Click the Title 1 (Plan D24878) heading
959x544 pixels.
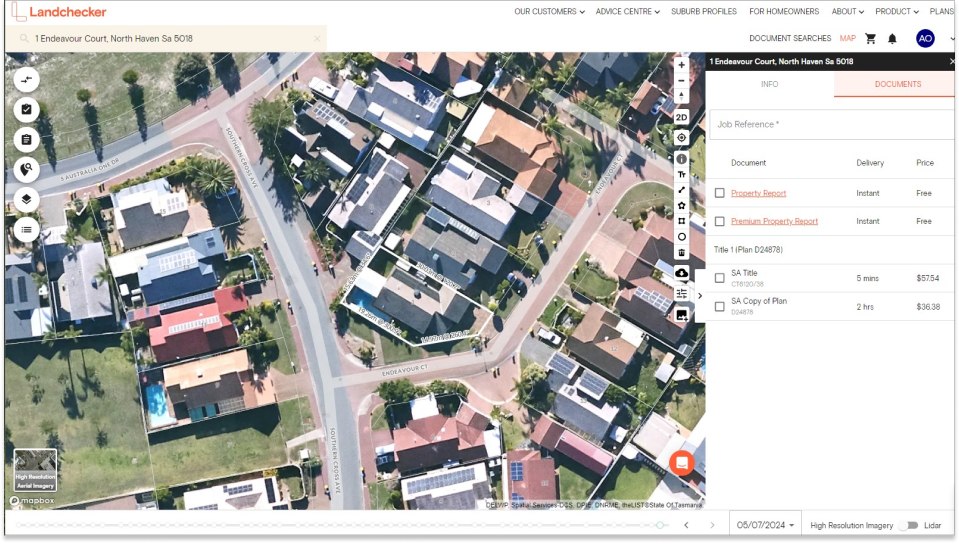pos(748,250)
